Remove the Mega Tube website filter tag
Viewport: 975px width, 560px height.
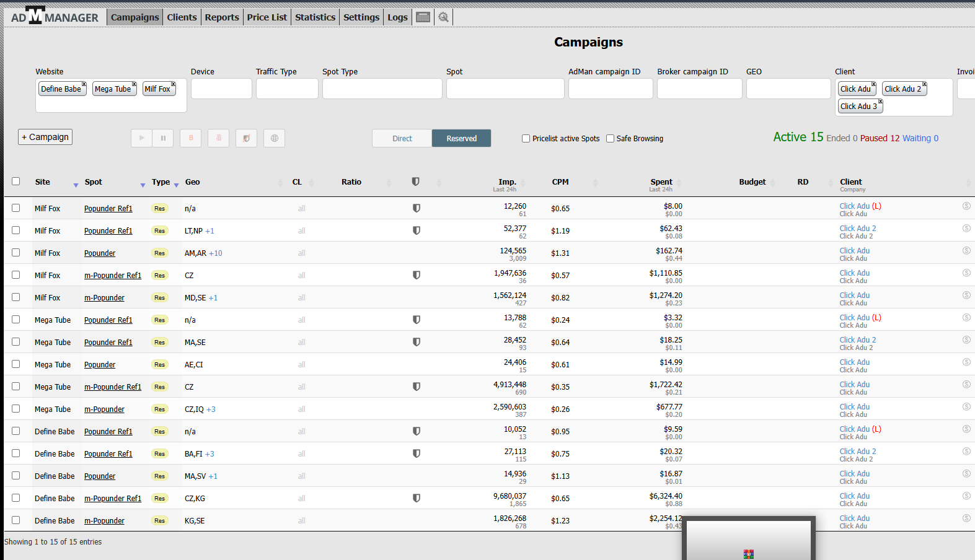(134, 84)
